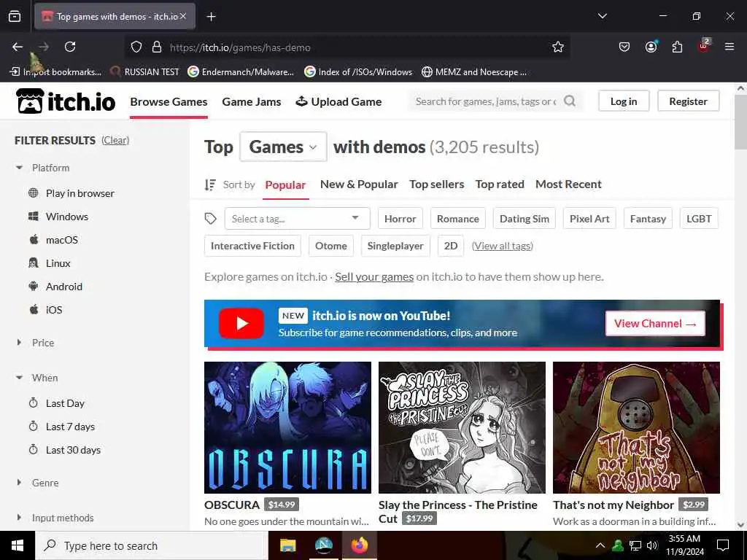Screen dimensions: 747x560
Task: Click the padlock site security icon
Action: [x=157, y=47]
